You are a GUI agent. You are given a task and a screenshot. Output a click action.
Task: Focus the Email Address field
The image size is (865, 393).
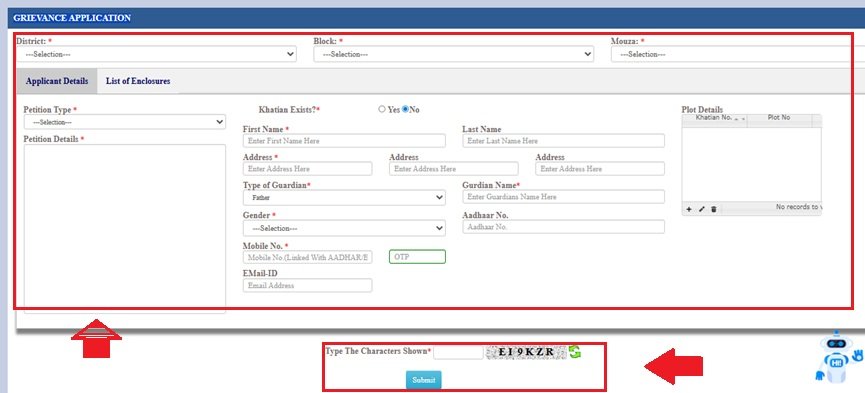tap(307, 285)
